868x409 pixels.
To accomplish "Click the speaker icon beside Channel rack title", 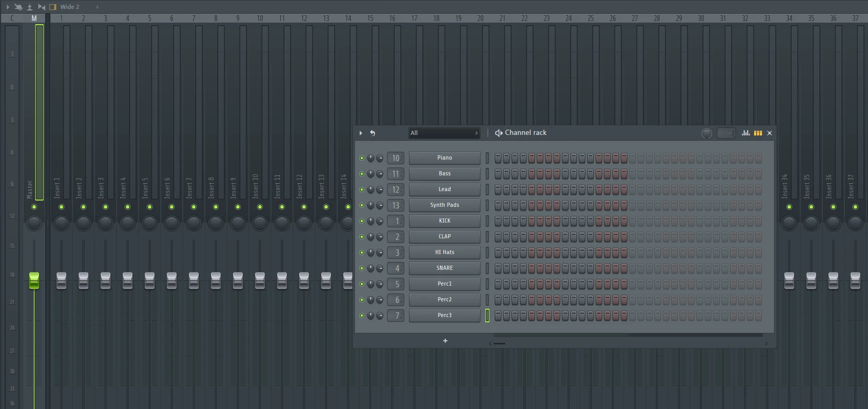I will coord(498,133).
